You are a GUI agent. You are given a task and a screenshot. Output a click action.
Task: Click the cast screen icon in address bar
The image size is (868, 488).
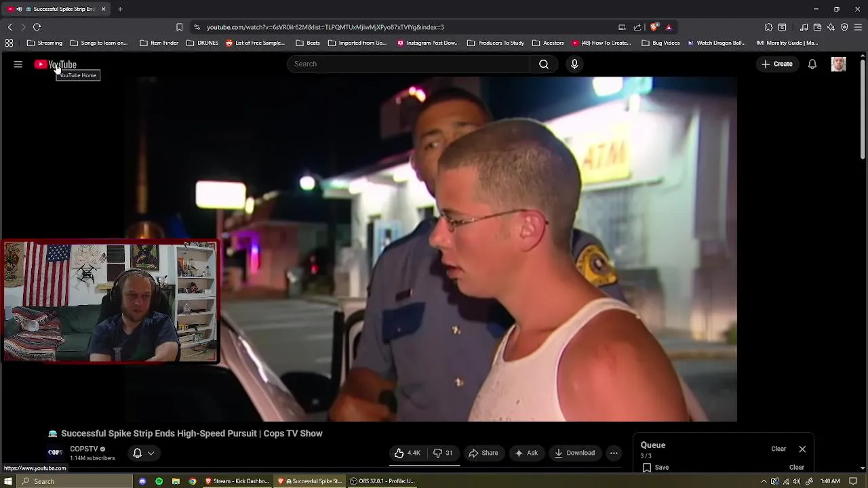point(622,27)
